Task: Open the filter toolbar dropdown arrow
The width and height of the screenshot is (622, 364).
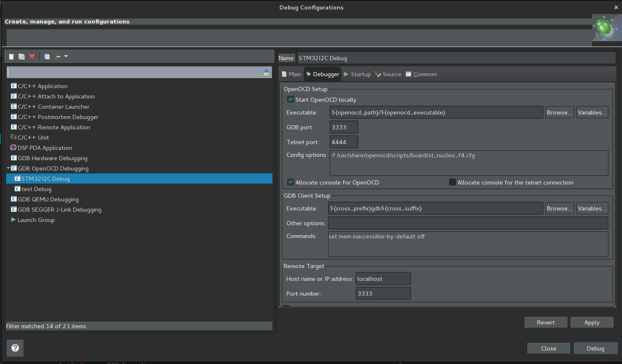Action: (x=66, y=56)
